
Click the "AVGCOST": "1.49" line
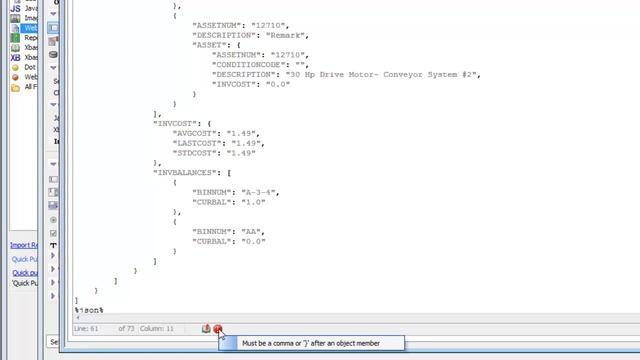216,133
